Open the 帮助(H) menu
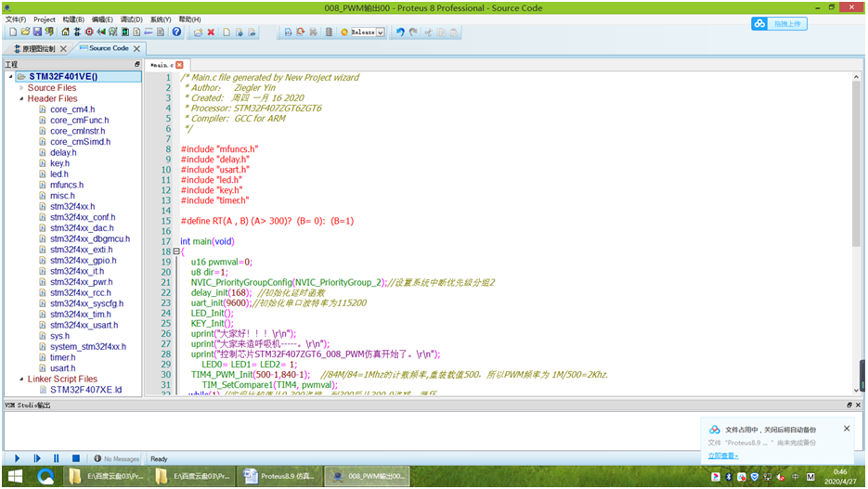Image resolution: width=868 pixels, height=489 pixels. [189, 19]
